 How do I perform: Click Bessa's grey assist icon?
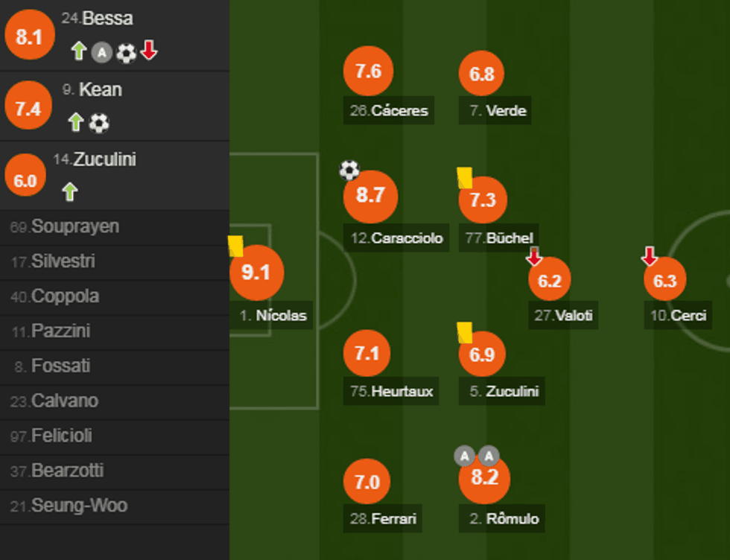(101, 52)
